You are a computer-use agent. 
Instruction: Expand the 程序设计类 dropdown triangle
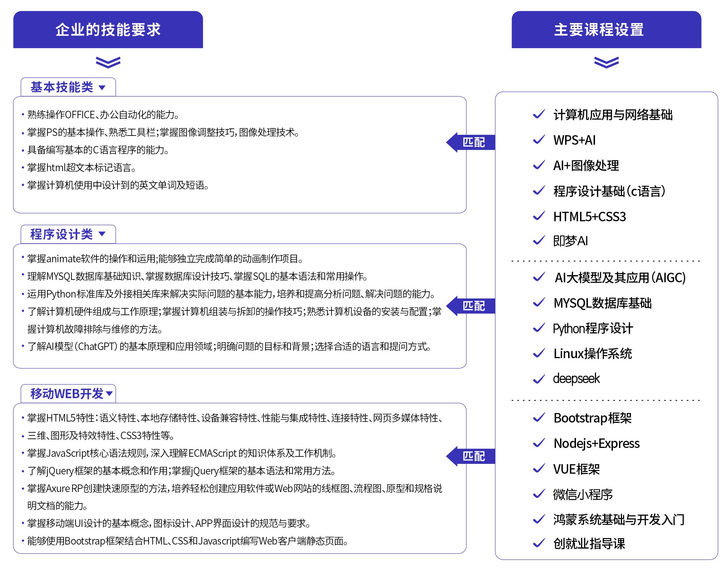click(x=102, y=234)
